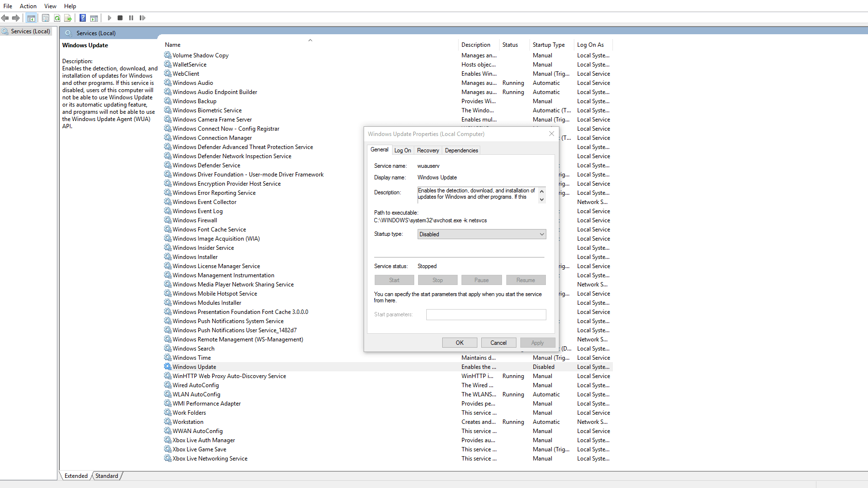Click the gear icon beside Windows Time
This screenshot has height=488, width=868.
coord(168,357)
